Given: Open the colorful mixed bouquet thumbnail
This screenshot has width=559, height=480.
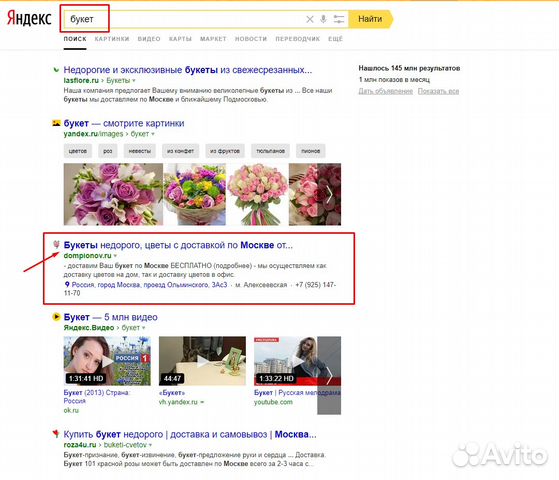Looking at the screenshot, I should point(195,194).
